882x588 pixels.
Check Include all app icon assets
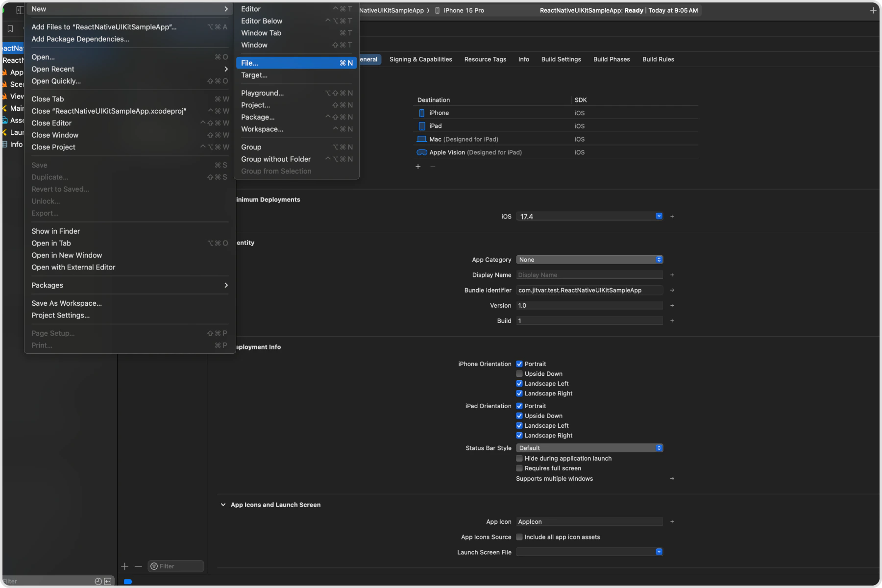tap(519, 537)
